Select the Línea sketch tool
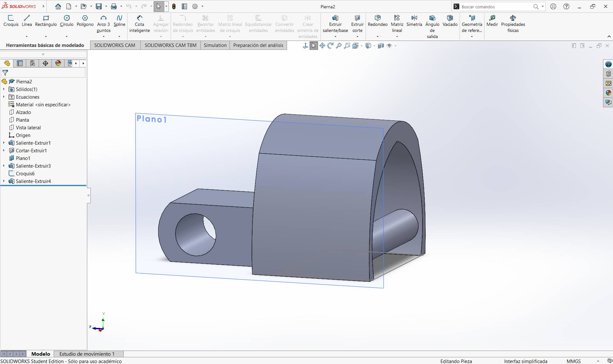This screenshot has width=613, height=364. click(27, 21)
